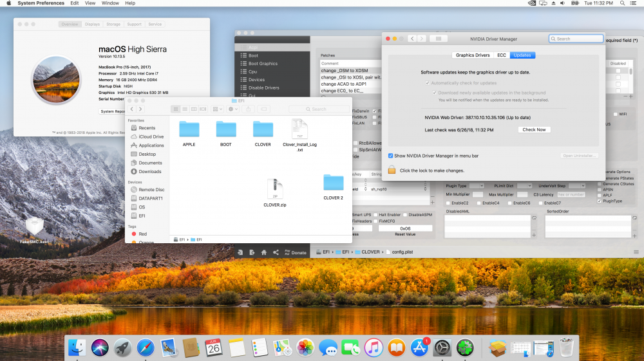Switch Finder to column view
Image resolution: width=644 pixels, height=361 pixels.
coord(194,109)
